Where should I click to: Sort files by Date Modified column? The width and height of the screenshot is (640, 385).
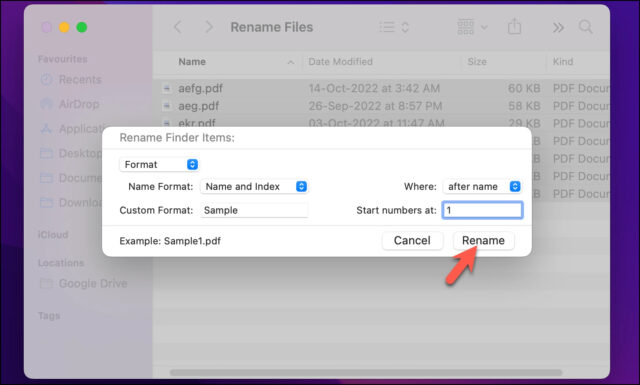(340, 62)
